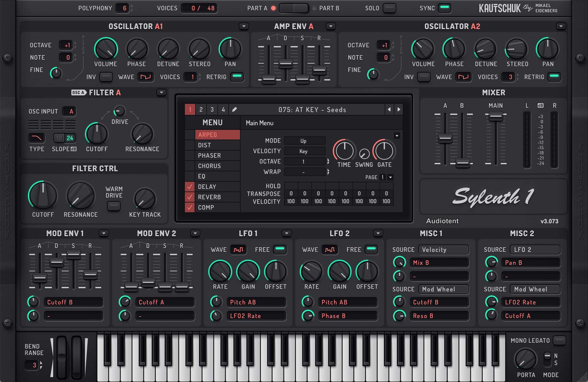The image size is (588, 382).
Task: Switch to preset tab 3
Action: click(212, 110)
